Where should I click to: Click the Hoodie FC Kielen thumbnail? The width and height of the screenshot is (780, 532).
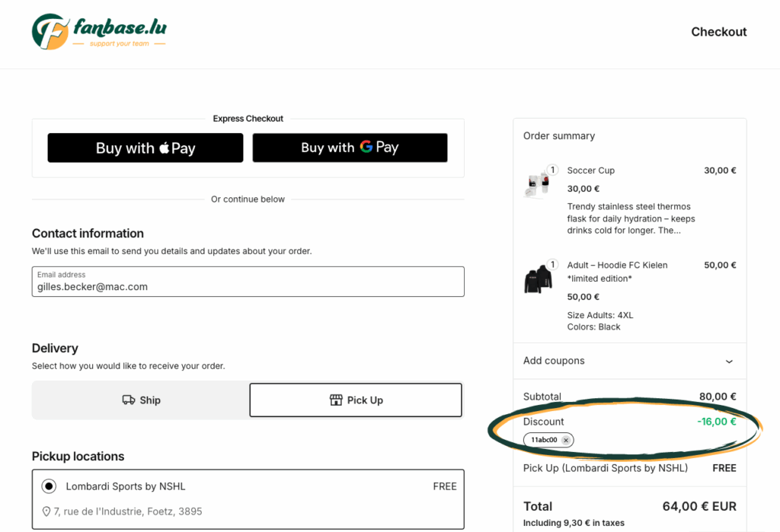[537, 280]
